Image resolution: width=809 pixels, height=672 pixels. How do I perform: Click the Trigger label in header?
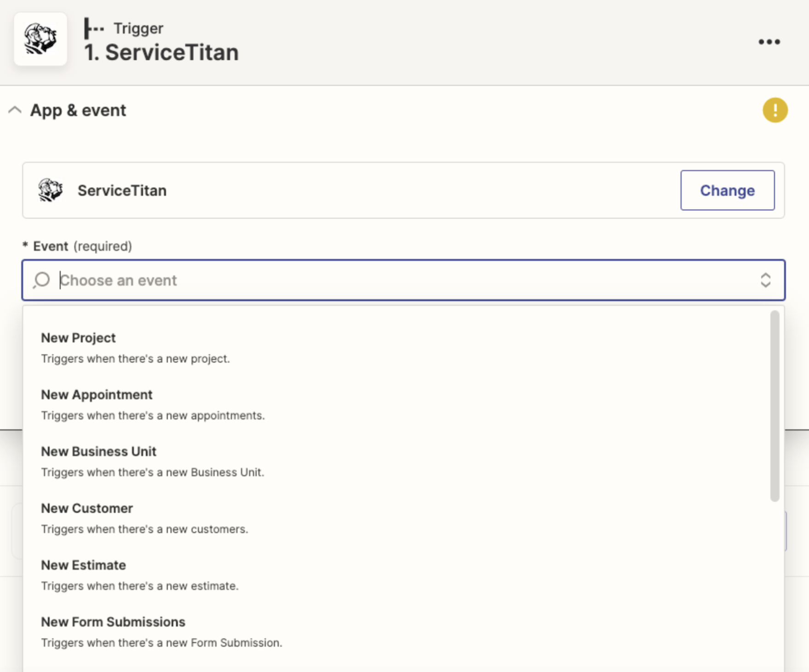coord(138,28)
